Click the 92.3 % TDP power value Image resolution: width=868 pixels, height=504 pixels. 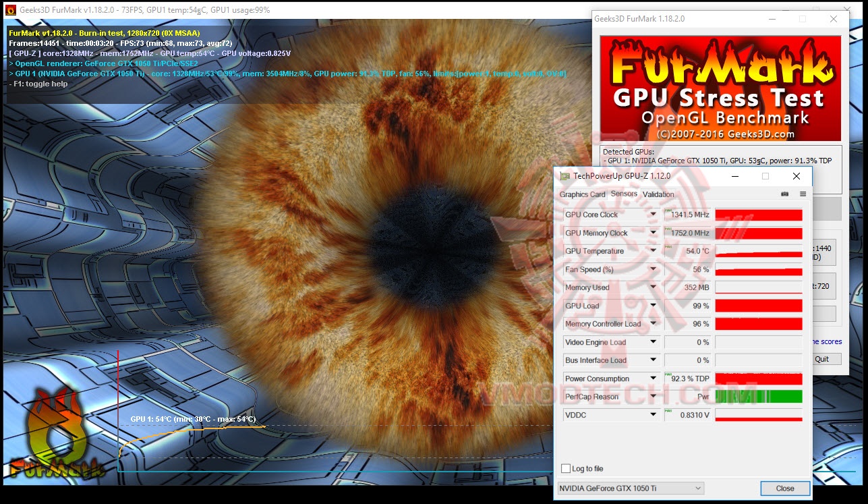pyautogui.click(x=689, y=379)
